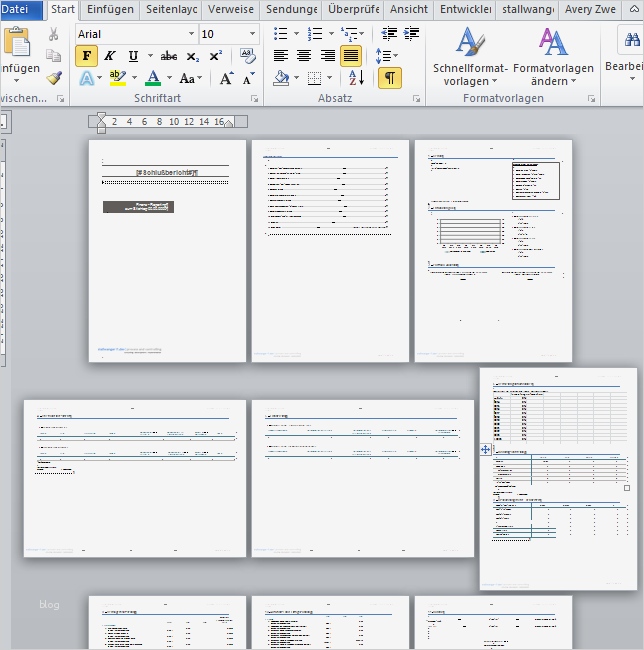Screen dimensions: 644x650
Task: Open the font name dropdown
Action: tap(191, 34)
